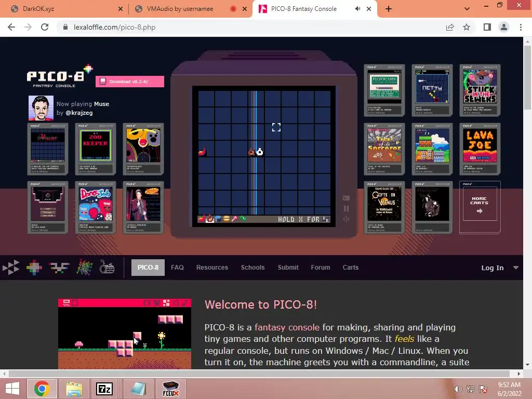Open the Chrome three-dot menu
Image resolution: width=532 pixels, height=399 pixels.
pyautogui.click(x=521, y=27)
